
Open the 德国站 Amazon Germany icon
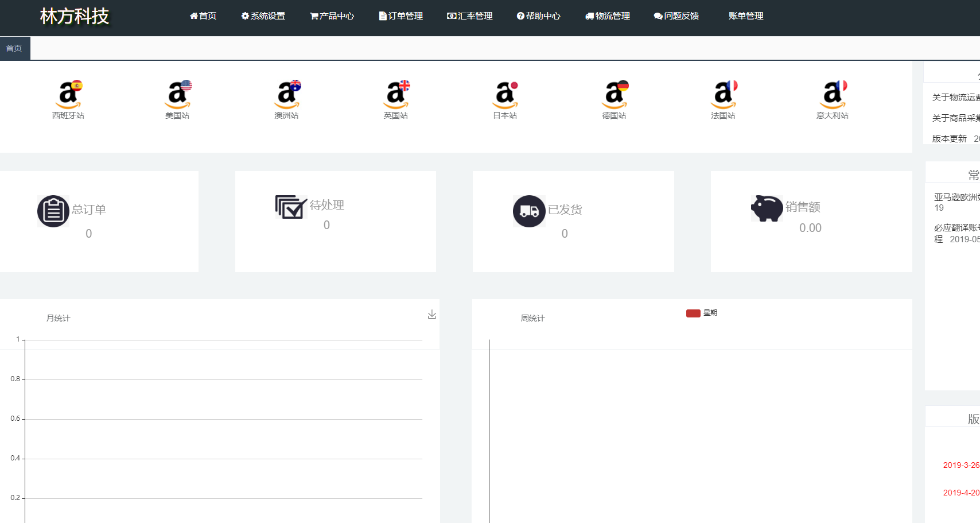[x=615, y=95]
